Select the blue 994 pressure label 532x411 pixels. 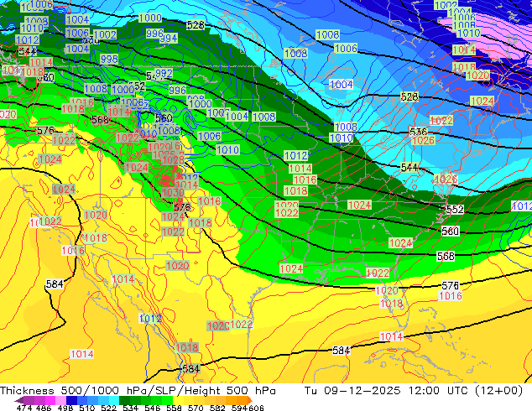click(169, 39)
